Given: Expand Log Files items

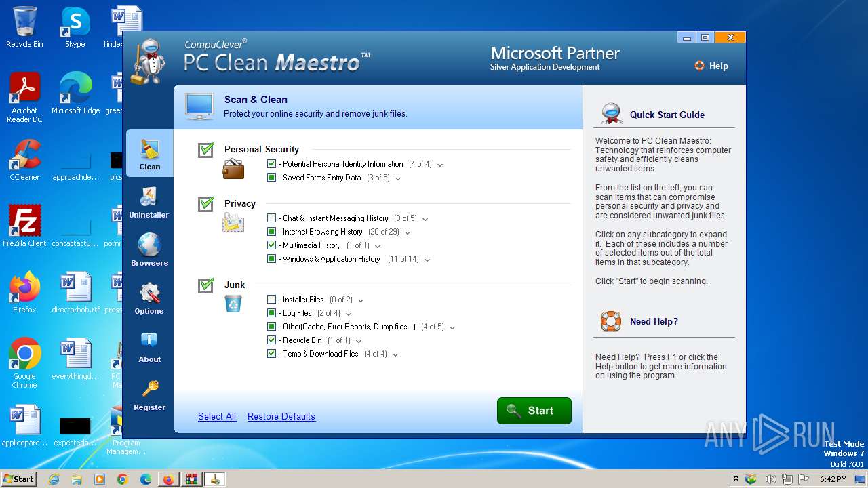Looking at the screenshot, I should click(349, 314).
